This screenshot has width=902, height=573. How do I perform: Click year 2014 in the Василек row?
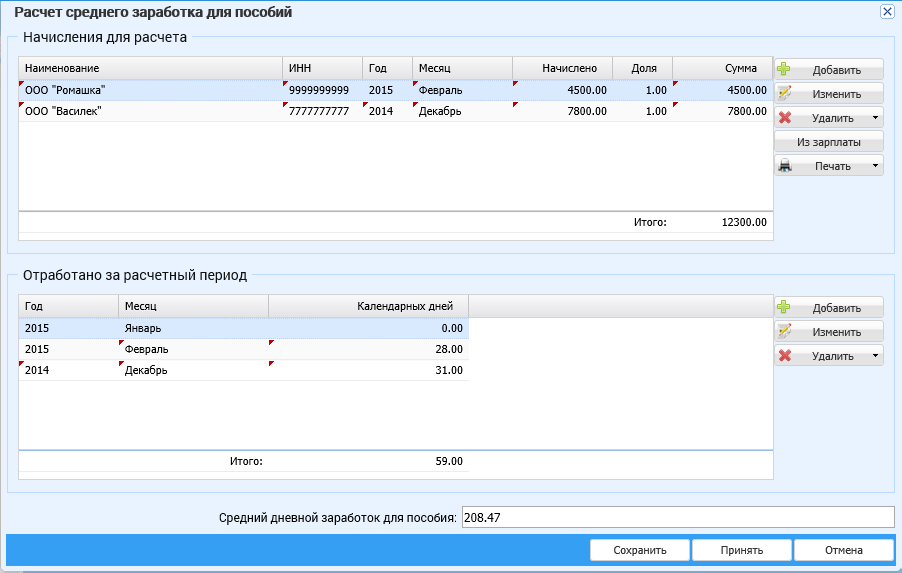tap(387, 111)
